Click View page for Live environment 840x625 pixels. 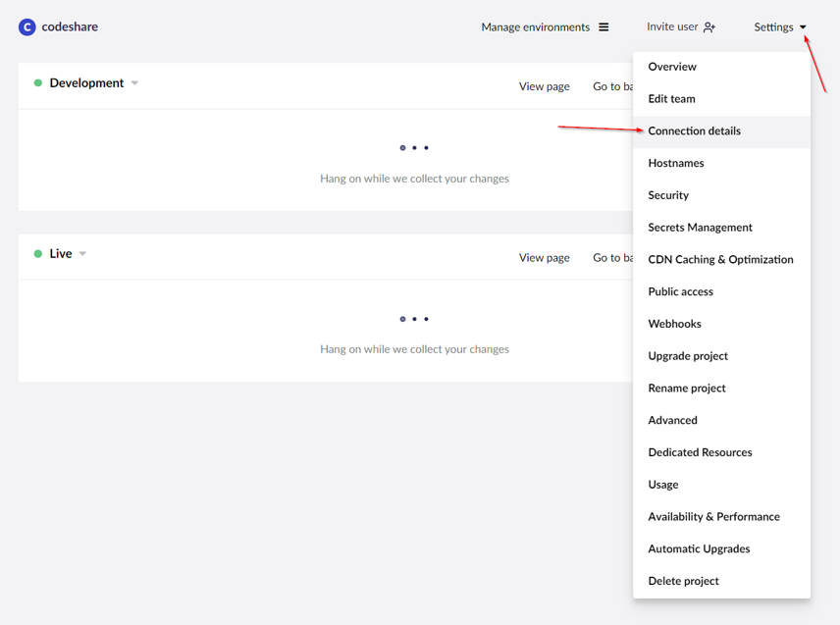[x=544, y=258]
